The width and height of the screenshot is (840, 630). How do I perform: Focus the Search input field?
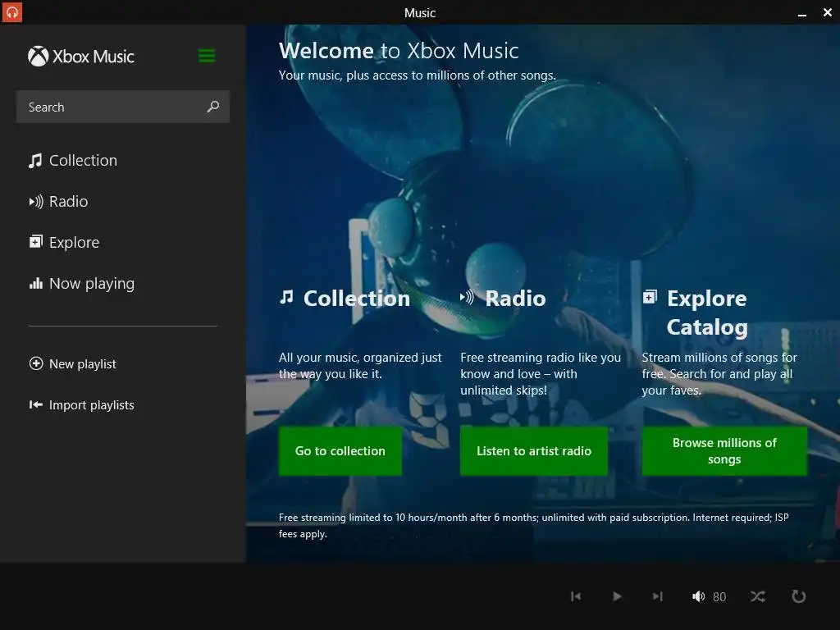[123, 107]
